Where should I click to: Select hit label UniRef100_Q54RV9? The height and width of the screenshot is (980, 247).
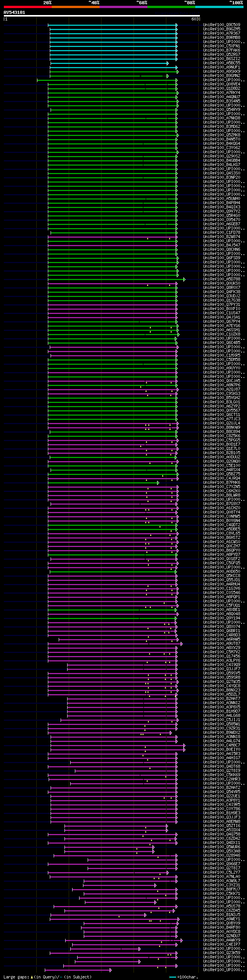click(222, 110)
